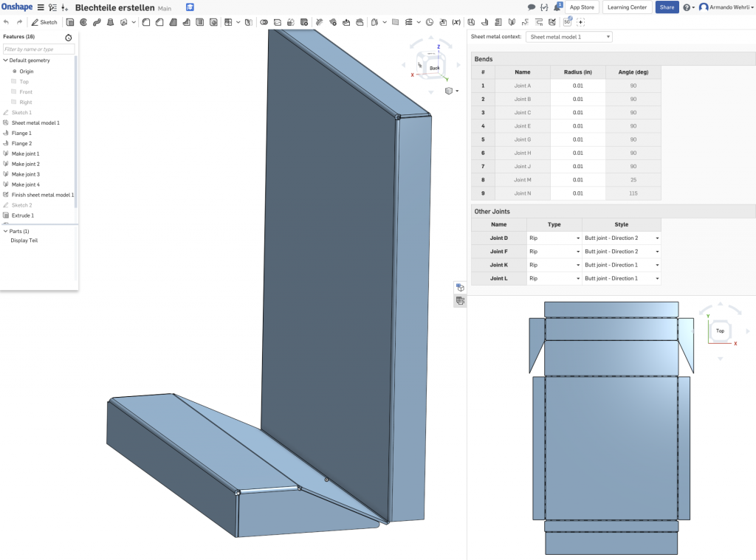Screen dimensions: 756x560
Task: Select the Revolve tool
Action: [83, 22]
